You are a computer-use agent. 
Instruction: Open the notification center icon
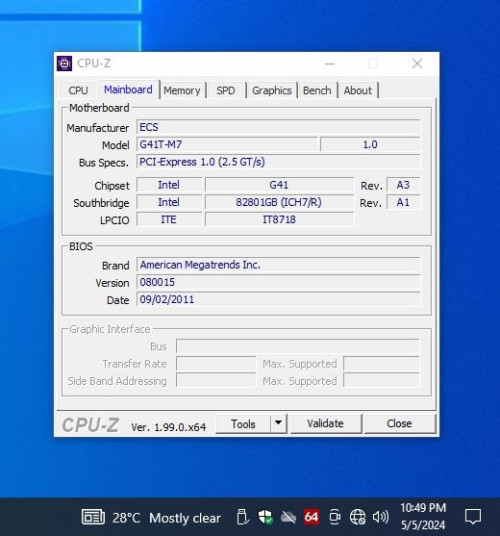click(x=473, y=517)
